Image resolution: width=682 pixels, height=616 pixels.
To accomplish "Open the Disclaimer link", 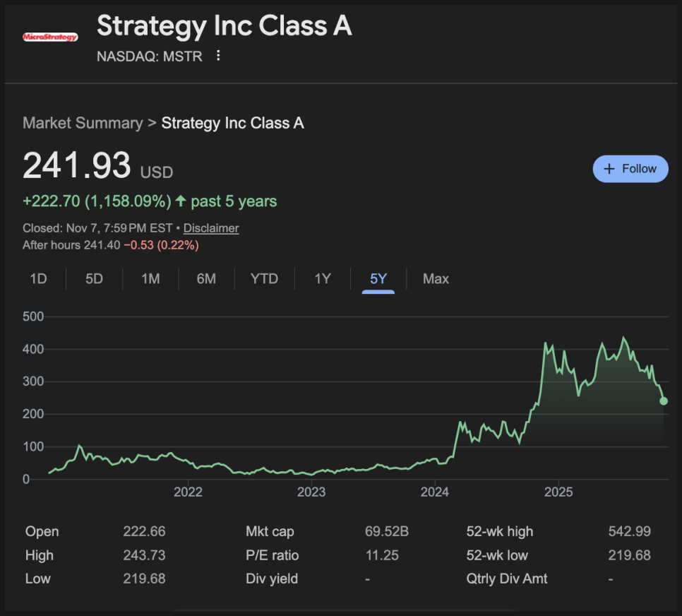I will 211,228.
